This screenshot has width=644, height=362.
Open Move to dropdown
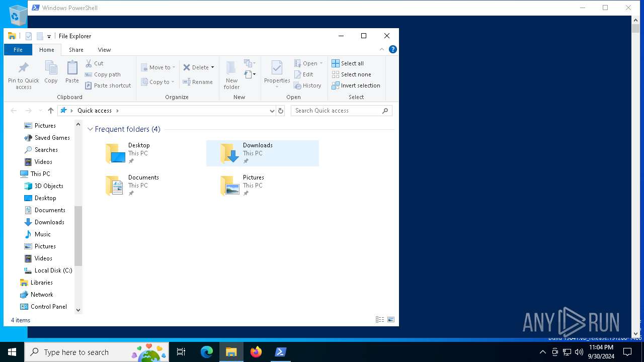[x=158, y=67]
